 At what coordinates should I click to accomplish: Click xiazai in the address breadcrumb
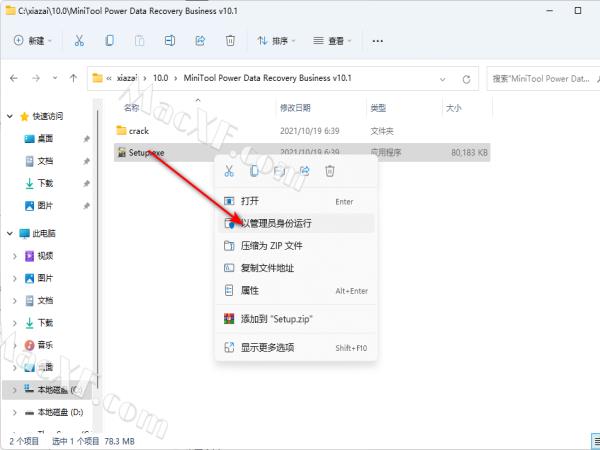(126, 78)
